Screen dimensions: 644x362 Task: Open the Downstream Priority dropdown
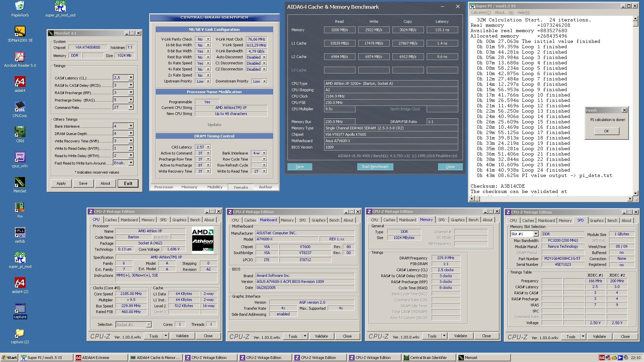pos(264,81)
